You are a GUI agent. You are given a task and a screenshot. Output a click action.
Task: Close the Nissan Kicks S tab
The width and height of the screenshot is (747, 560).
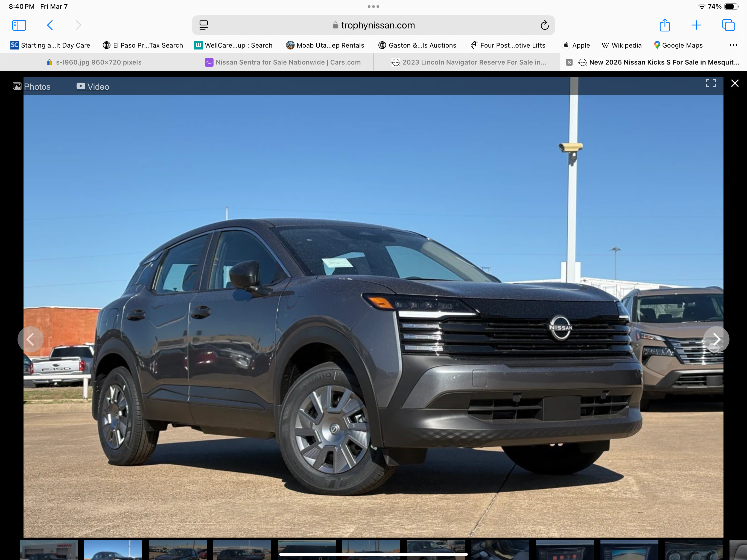[569, 62]
